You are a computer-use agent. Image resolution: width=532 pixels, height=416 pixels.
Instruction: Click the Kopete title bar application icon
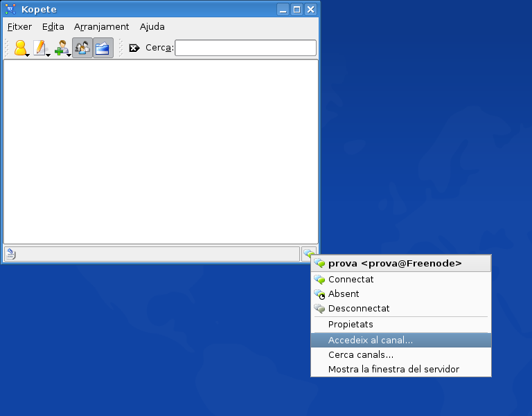pos(10,9)
